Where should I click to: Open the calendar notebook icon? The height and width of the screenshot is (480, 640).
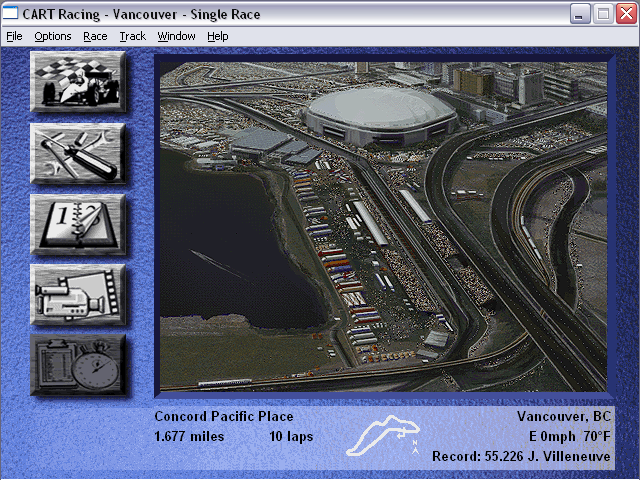(78, 224)
